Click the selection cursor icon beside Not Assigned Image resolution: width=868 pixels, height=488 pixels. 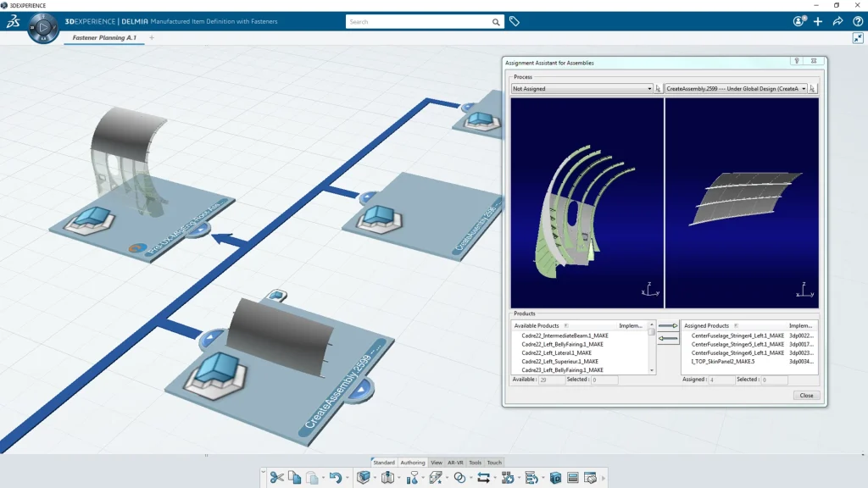pos(658,88)
